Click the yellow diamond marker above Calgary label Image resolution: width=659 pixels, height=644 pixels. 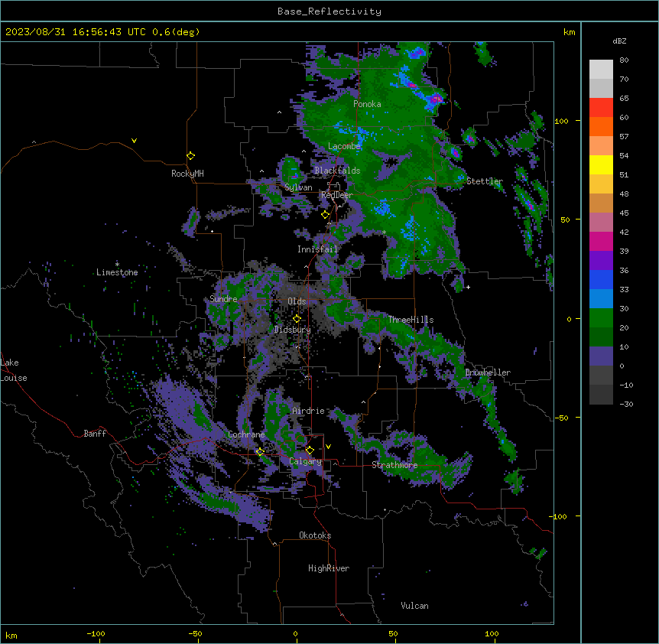click(x=310, y=450)
